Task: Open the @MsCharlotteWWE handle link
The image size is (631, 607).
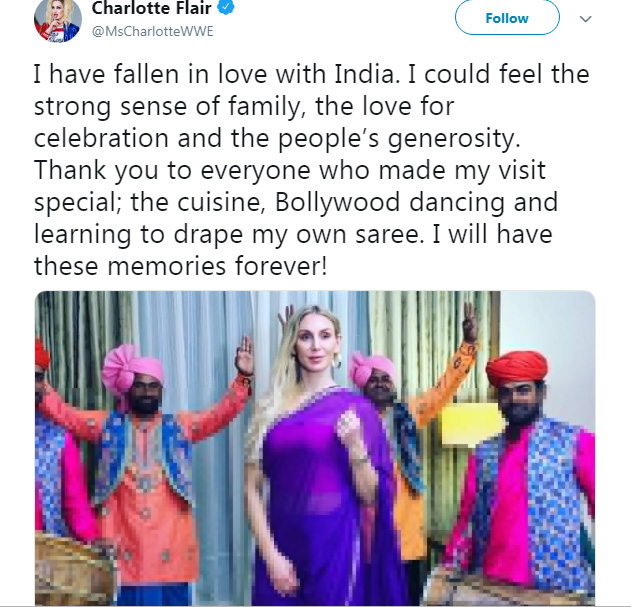Action: (x=153, y=31)
